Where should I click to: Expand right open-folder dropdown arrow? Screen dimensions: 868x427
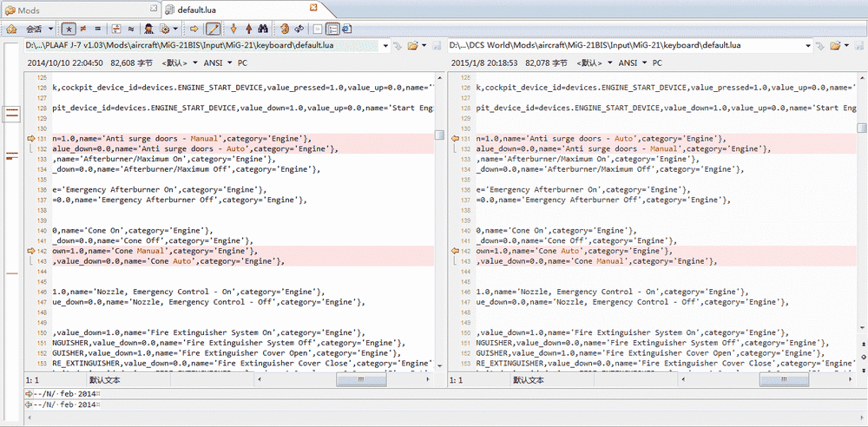[847, 45]
